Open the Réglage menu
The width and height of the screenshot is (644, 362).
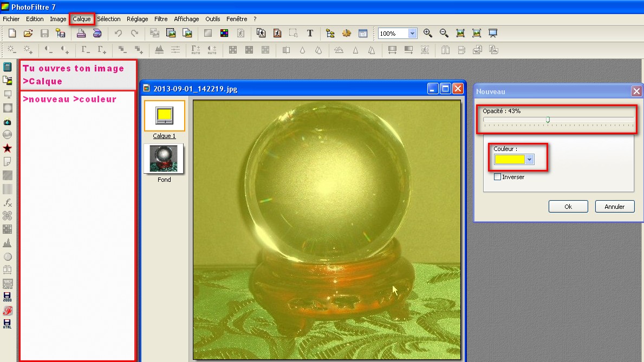point(137,19)
